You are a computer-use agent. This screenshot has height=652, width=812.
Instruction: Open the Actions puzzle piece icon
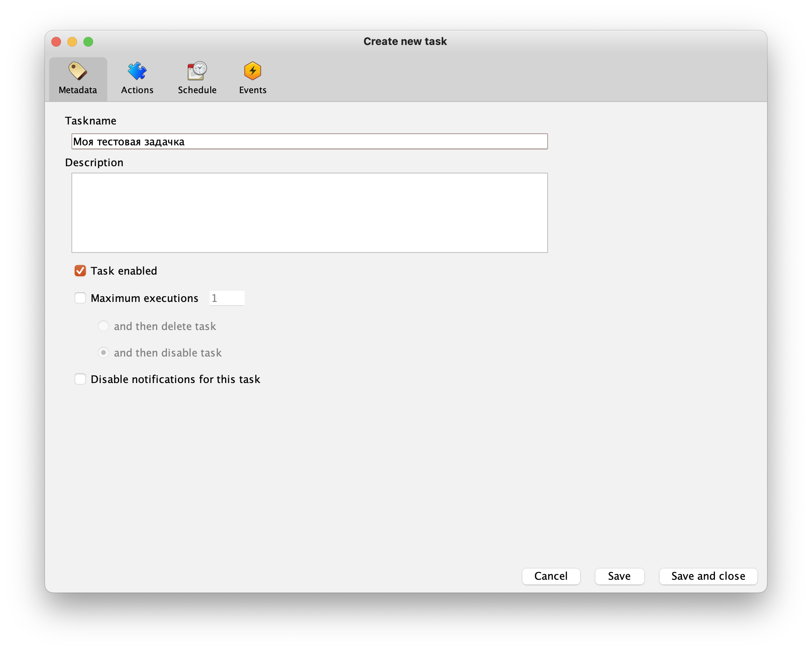tap(137, 71)
